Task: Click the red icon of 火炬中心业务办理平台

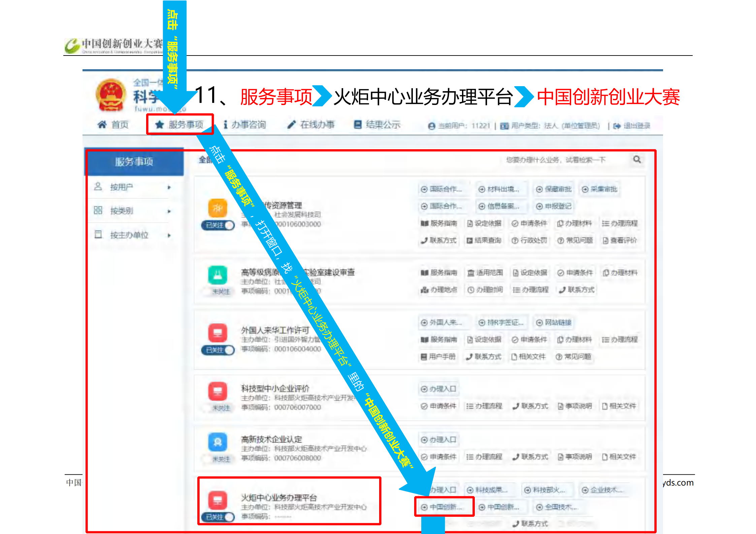Action: [218, 500]
